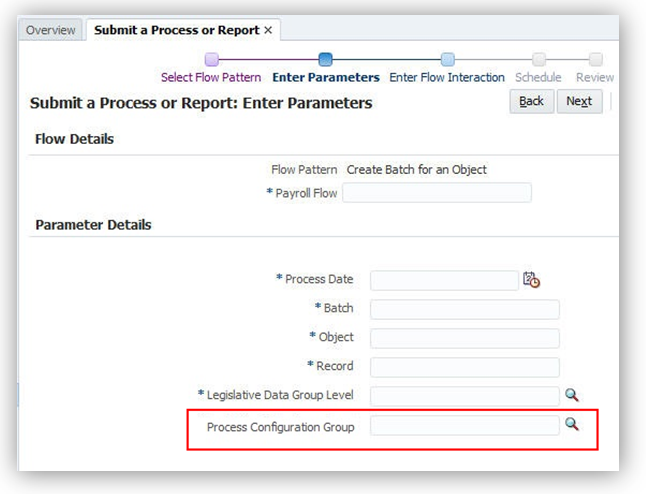Click the Select Flow Pattern step marker
Screen dimensions: 646x494
point(211,59)
